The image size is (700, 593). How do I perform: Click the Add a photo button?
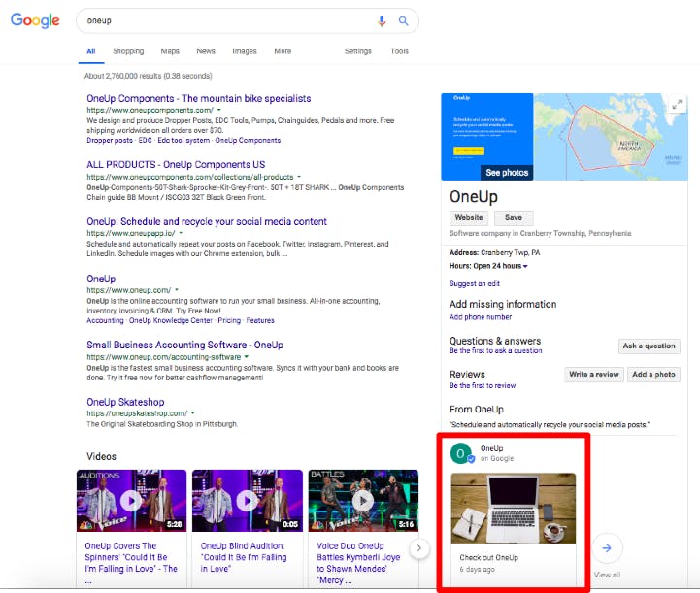tap(653, 375)
